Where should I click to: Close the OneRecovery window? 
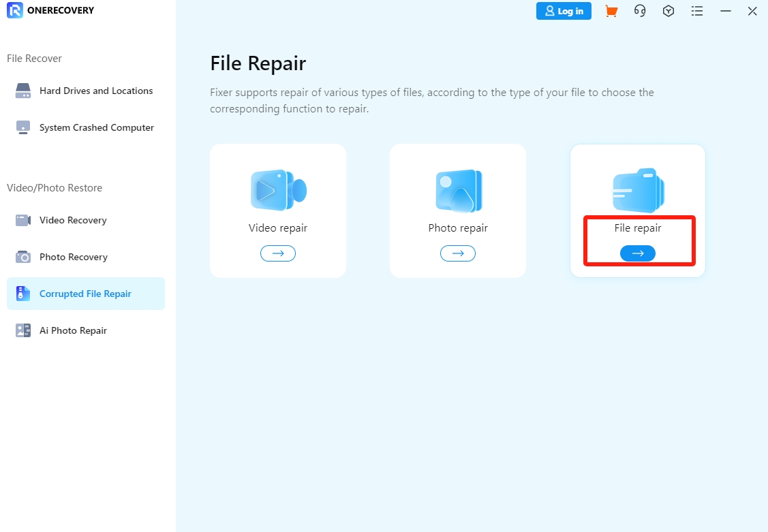(x=753, y=11)
